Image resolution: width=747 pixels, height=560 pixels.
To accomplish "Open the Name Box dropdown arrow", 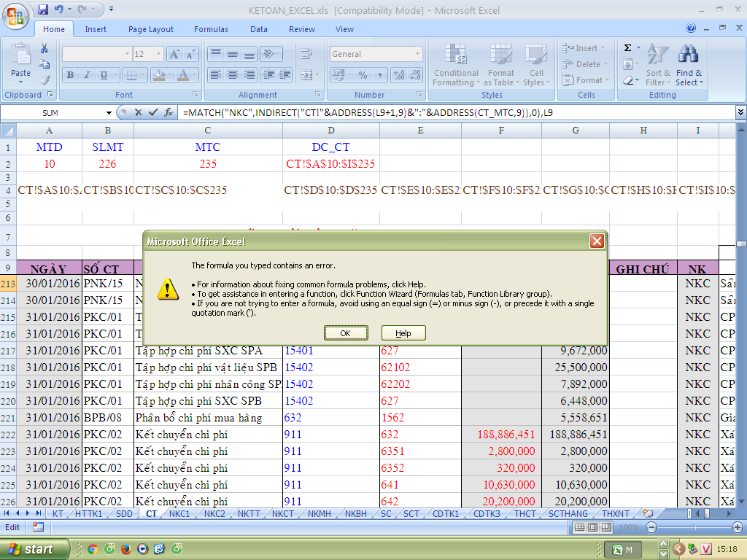I will point(109,113).
